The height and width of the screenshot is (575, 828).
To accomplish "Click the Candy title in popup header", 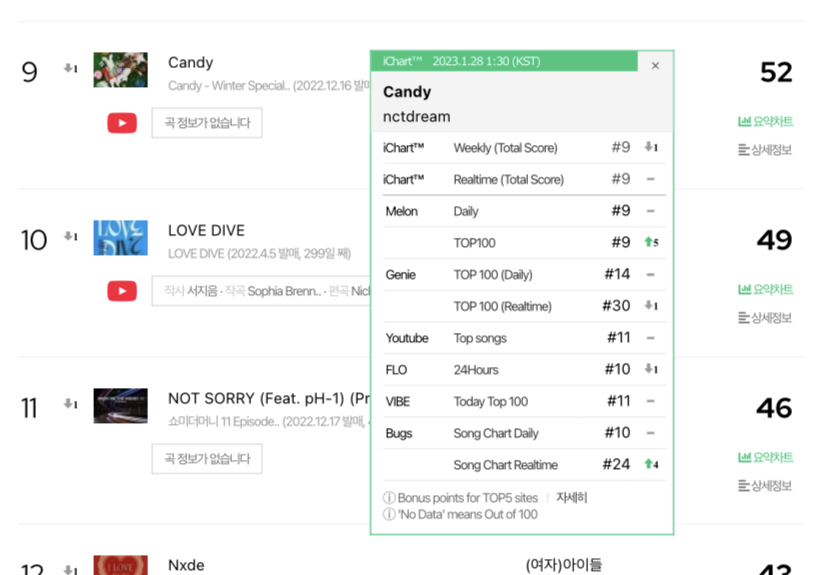I will coord(407,92).
